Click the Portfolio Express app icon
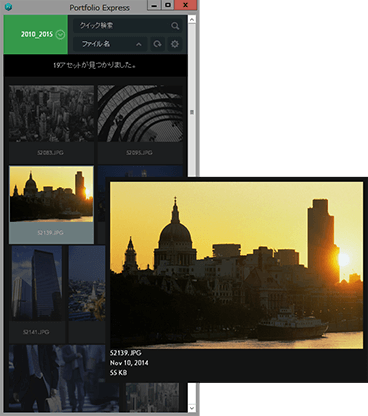The width and height of the screenshot is (368, 416). (9, 7)
